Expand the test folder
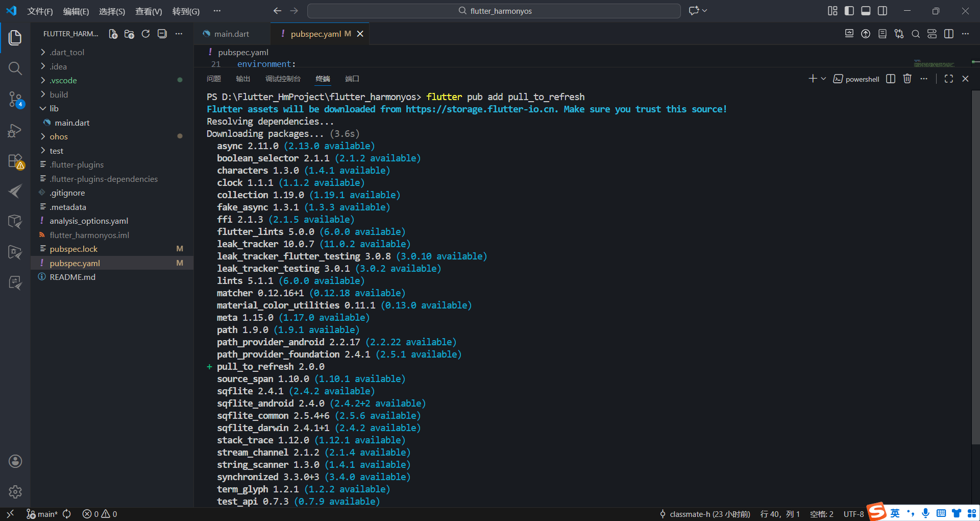This screenshot has height=521, width=980. click(x=112, y=151)
